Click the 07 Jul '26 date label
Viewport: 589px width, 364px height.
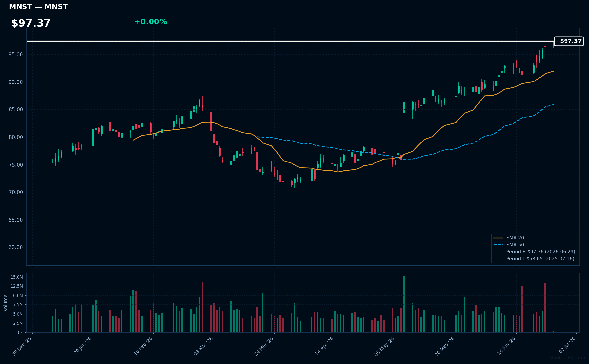coord(567,345)
